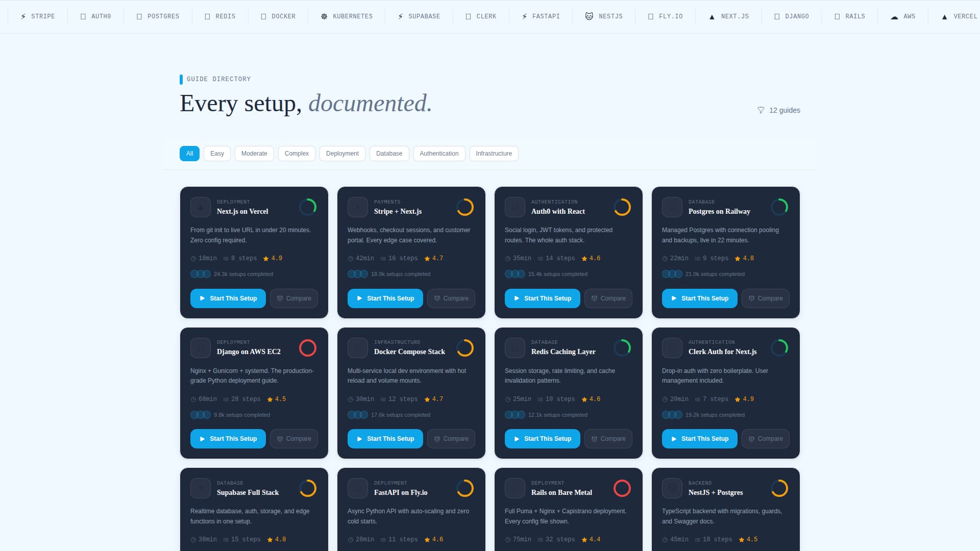Click the Supabase Full Stack card logo icon
This screenshot has height=551, width=980.
pos(201,488)
